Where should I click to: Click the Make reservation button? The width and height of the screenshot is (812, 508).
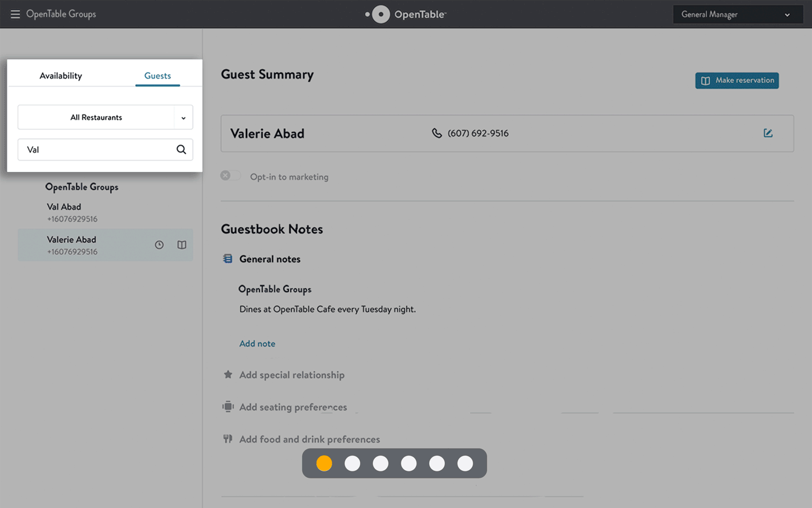click(x=737, y=81)
